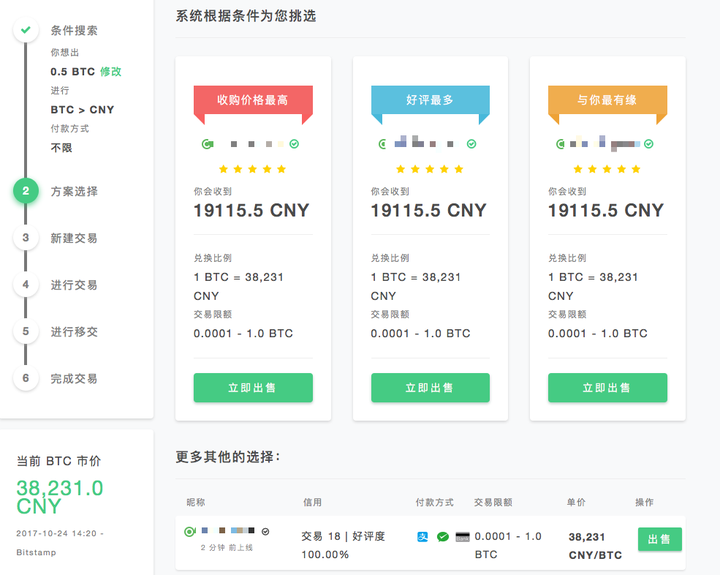The width and height of the screenshot is (720, 575).
Task: Click the red 收购价格最高 ribbon banner
Action: (253, 100)
